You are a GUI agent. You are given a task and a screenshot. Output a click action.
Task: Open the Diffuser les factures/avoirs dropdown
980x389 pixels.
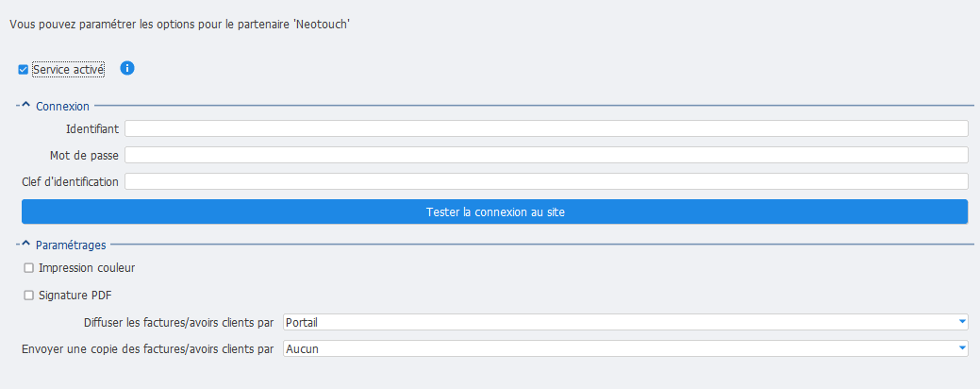[x=625, y=322]
